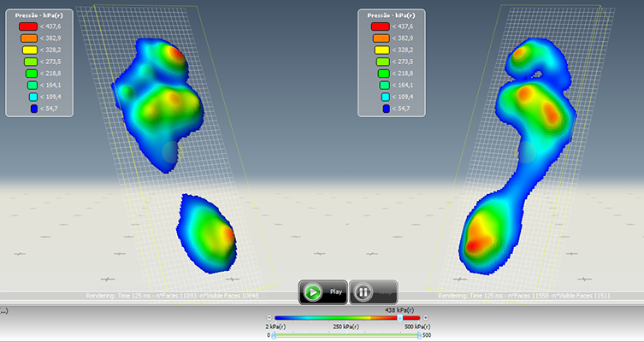644x342 pixels.
Task: Click the minus icon left of color scale
Action: coord(269,317)
